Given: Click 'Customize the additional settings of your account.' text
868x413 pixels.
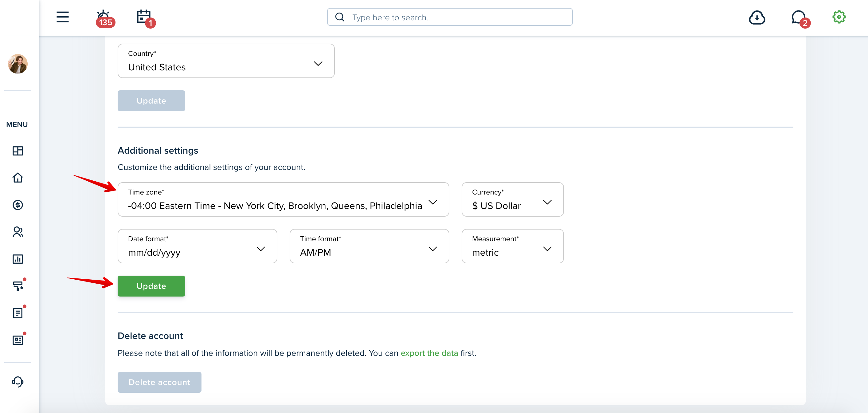Looking at the screenshot, I should [211, 167].
